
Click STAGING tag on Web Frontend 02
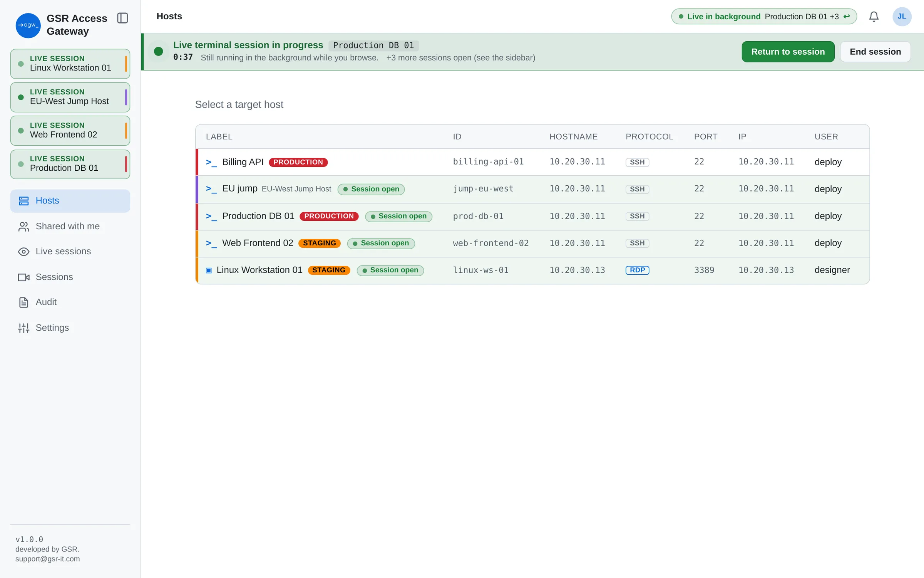pyautogui.click(x=319, y=243)
